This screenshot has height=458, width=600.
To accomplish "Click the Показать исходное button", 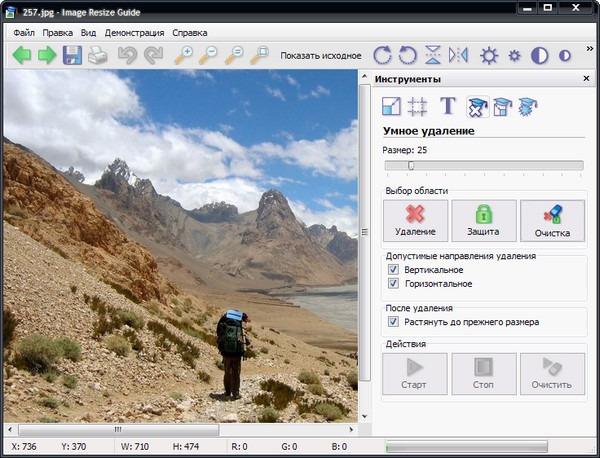I will 321,56.
